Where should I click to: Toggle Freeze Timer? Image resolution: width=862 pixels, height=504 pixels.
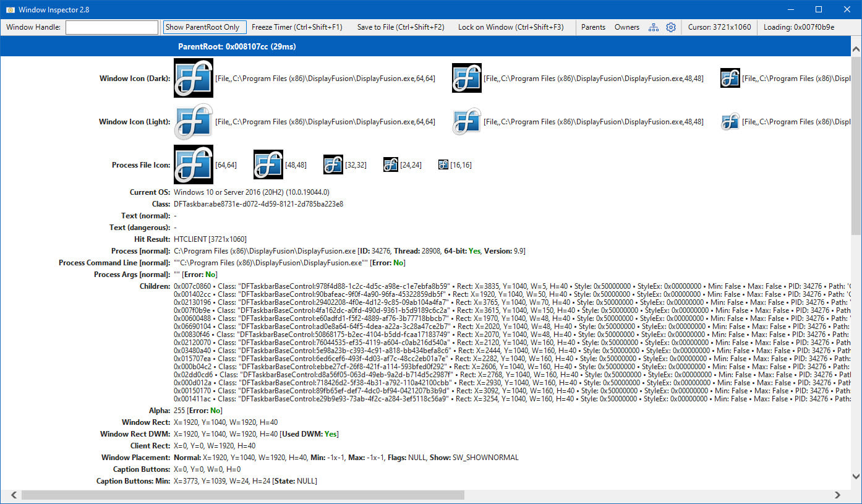pyautogui.click(x=297, y=27)
